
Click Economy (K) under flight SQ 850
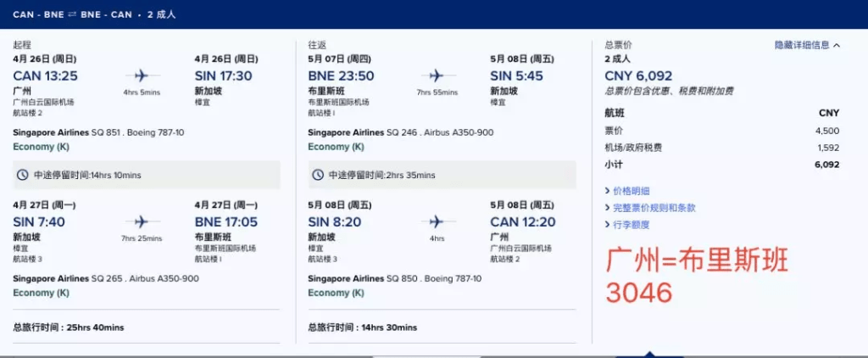click(336, 293)
